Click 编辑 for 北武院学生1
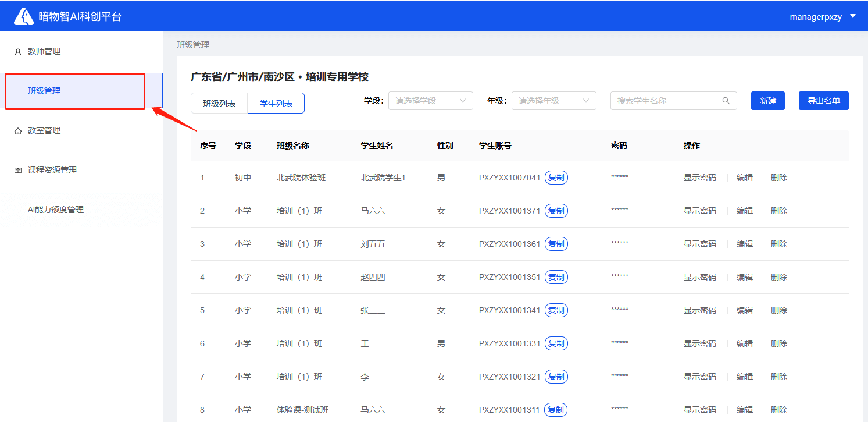This screenshot has height=422, width=868. (x=745, y=178)
